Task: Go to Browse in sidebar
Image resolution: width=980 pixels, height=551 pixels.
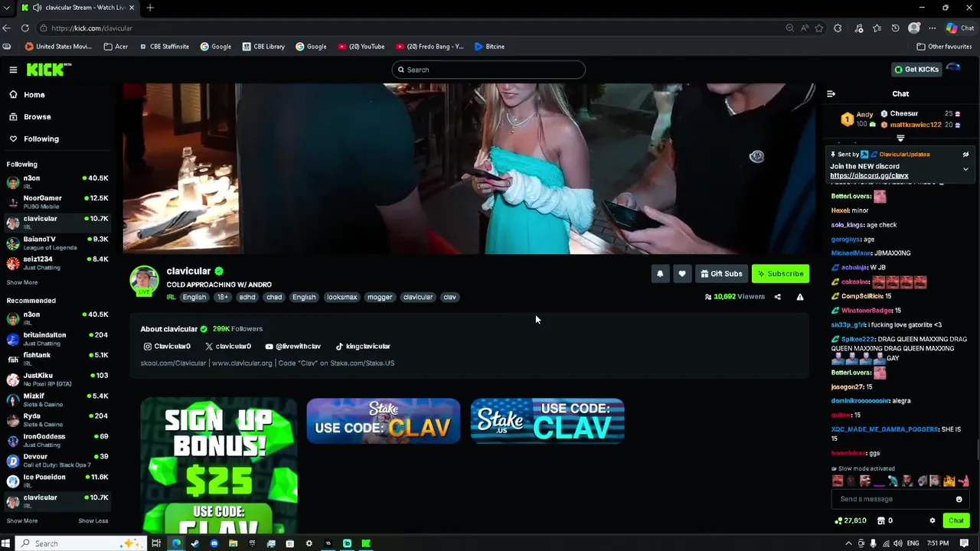Action: click(37, 117)
